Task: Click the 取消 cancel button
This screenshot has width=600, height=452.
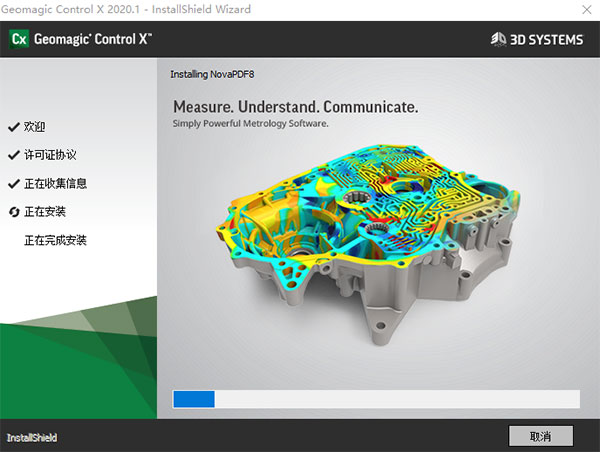Action: pyautogui.click(x=541, y=436)
